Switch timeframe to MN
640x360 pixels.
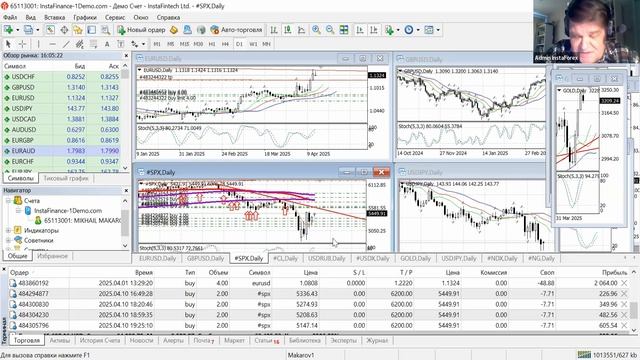tap(267, 44)
